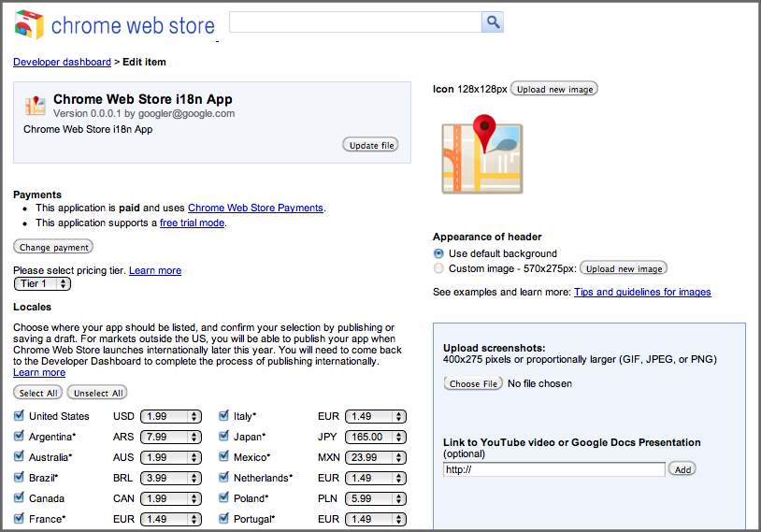Open the Mexico 23.99 price dropdown
The width and height of the screenshot is (761, 532).
(x=376, y=457)
